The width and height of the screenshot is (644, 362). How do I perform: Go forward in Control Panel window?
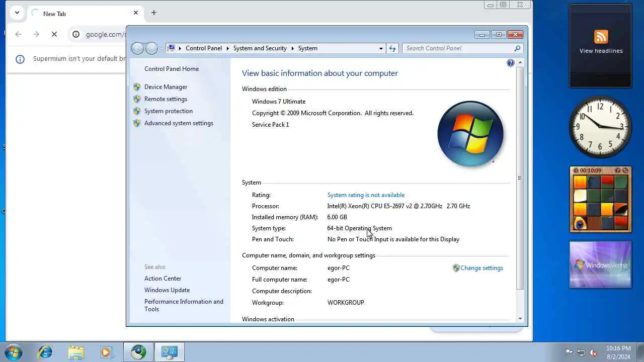pos(151,48)
